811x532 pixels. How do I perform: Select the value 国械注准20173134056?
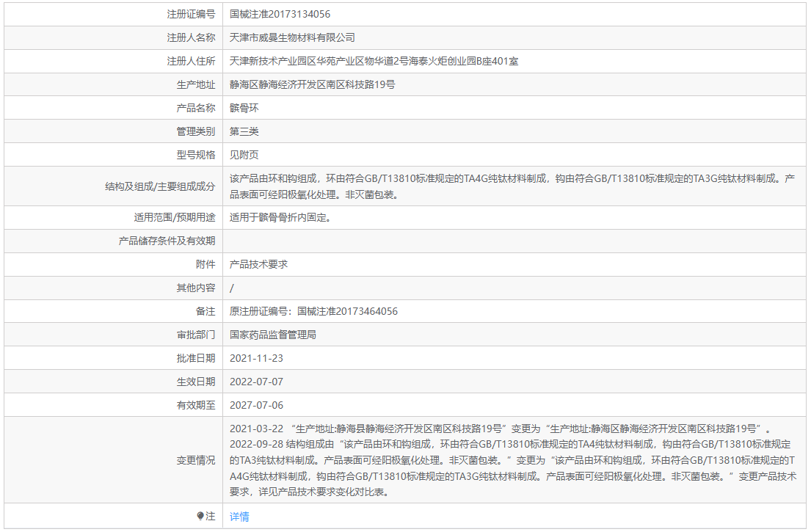tap(280, 15)
